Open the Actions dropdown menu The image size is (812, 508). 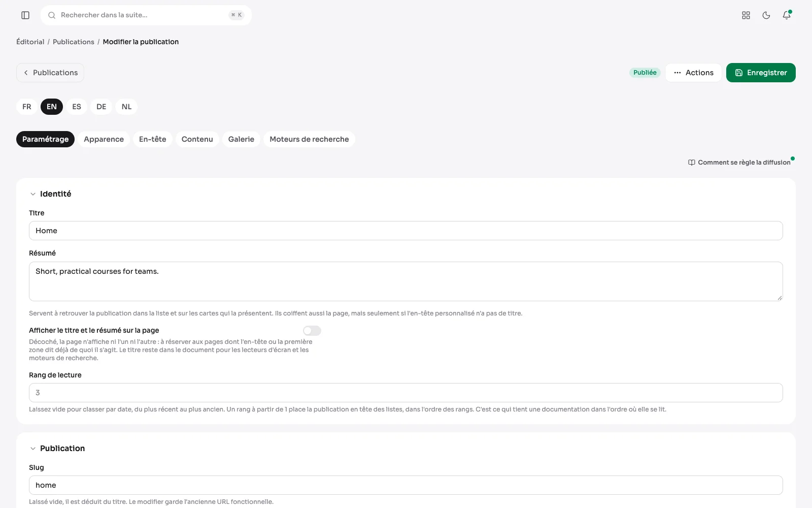click(x=693, y=73)
